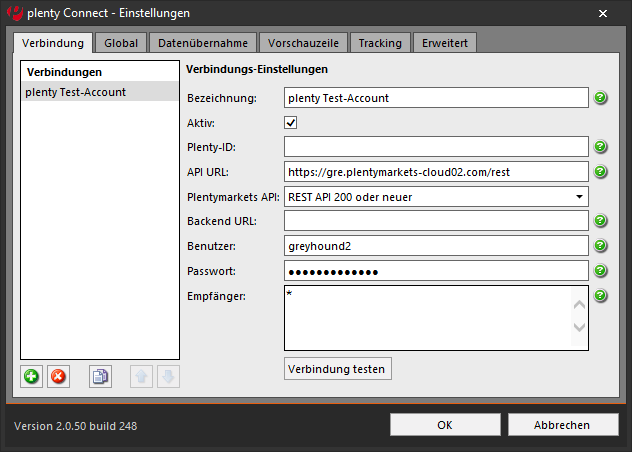Open the Plentymarkets API dropdown
Image resolution: width=632 pixels, height=452 pixels.
437,197
